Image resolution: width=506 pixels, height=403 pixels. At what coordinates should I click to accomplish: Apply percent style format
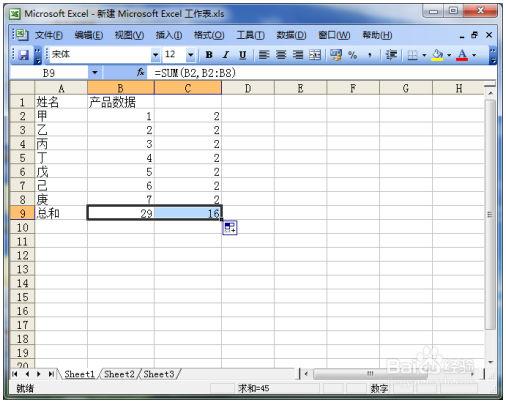[352, 55]
